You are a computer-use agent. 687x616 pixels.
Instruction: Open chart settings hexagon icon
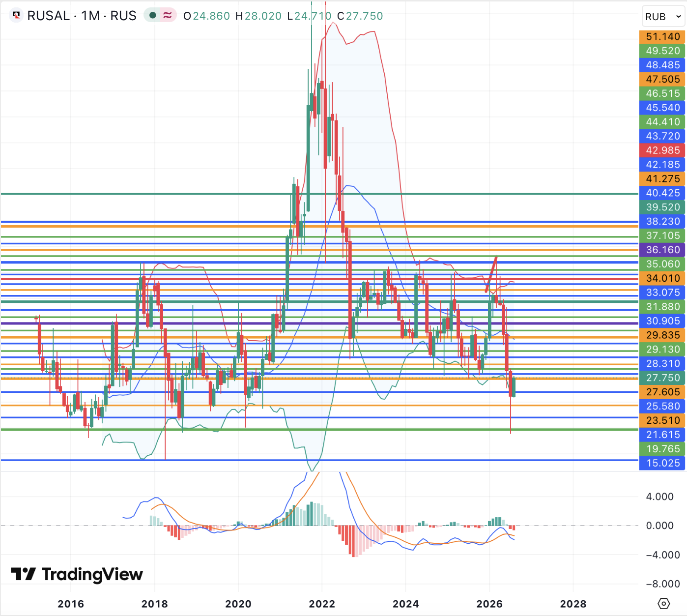click(x=663, y=604)
